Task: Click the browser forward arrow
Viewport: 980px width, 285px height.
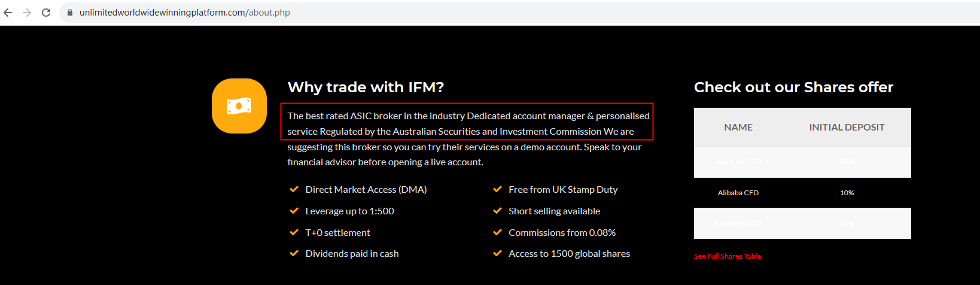Action: pos(27,13)
